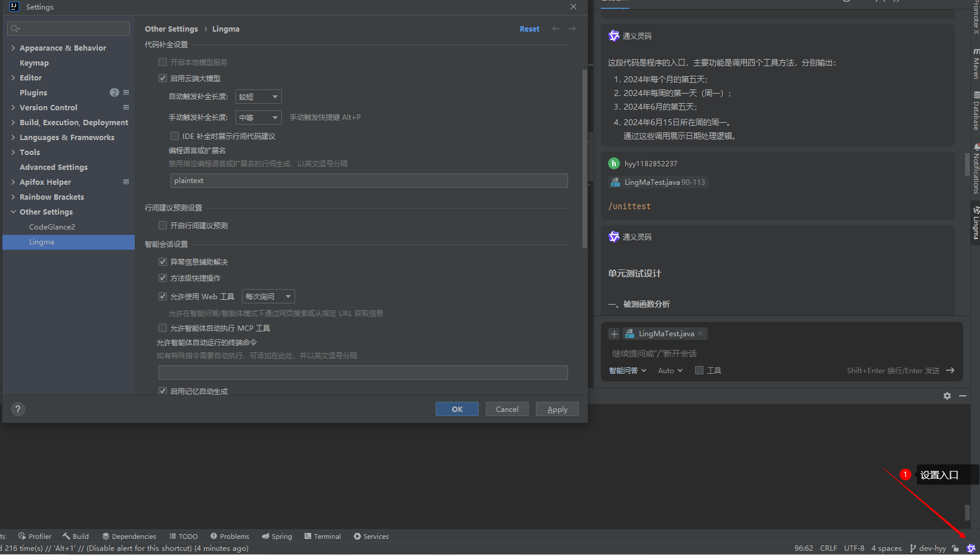Click the add context plus icon in Lingma chat
Screen dimensions: 980x555
[614, 334]
